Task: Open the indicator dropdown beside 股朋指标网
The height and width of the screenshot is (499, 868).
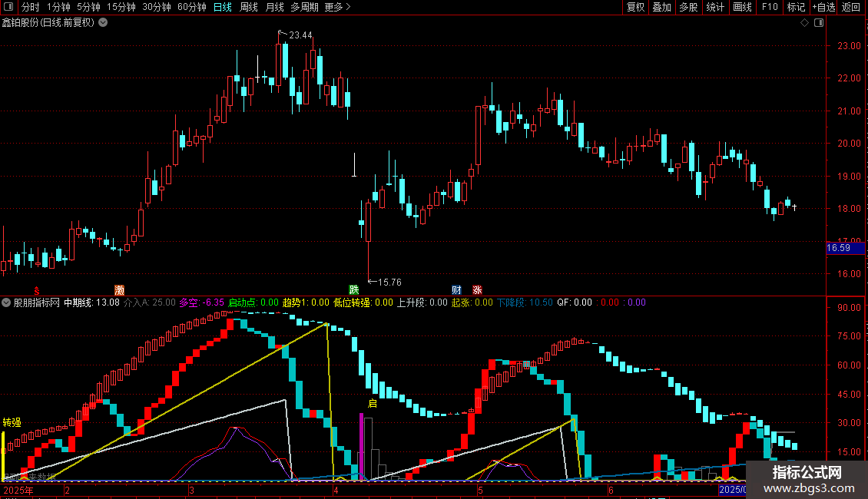Action: click(x=6, y=302)
